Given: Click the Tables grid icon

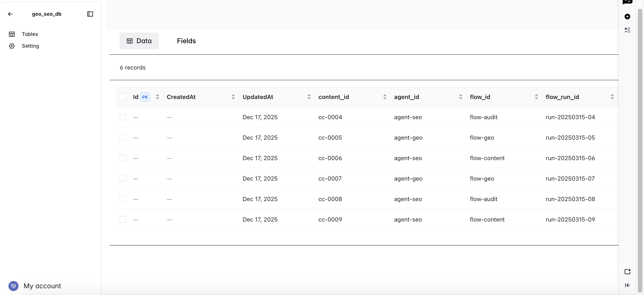Looking at the screenshot, I should tap(12, 34).
